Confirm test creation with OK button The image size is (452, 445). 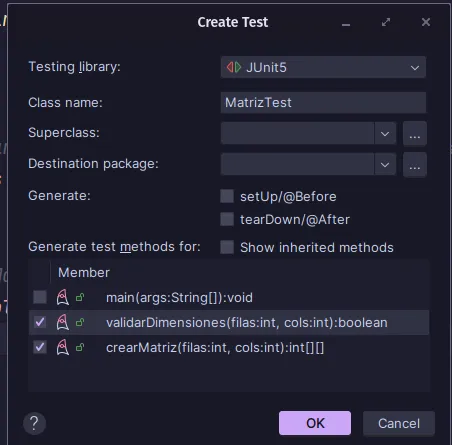[x=315, y=423]
